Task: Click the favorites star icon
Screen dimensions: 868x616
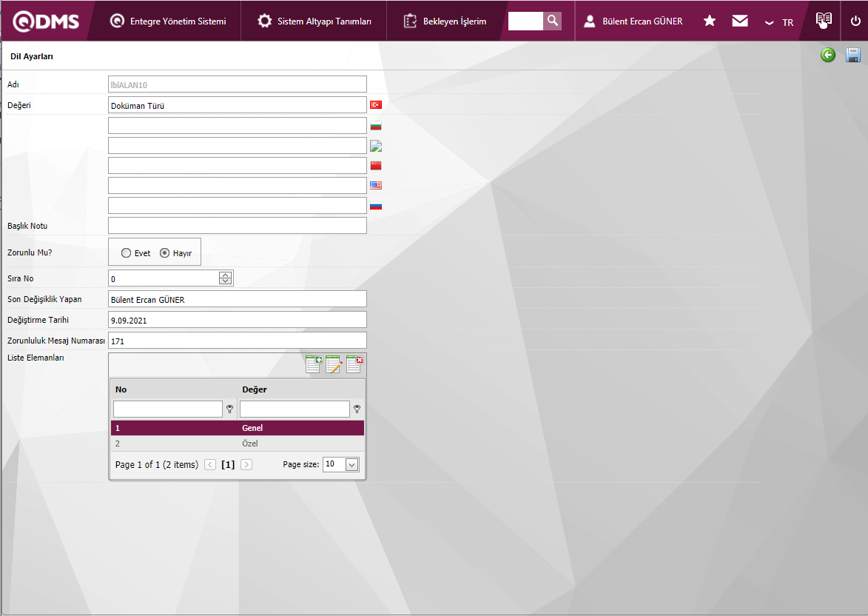Action: (x=709, y=21)
